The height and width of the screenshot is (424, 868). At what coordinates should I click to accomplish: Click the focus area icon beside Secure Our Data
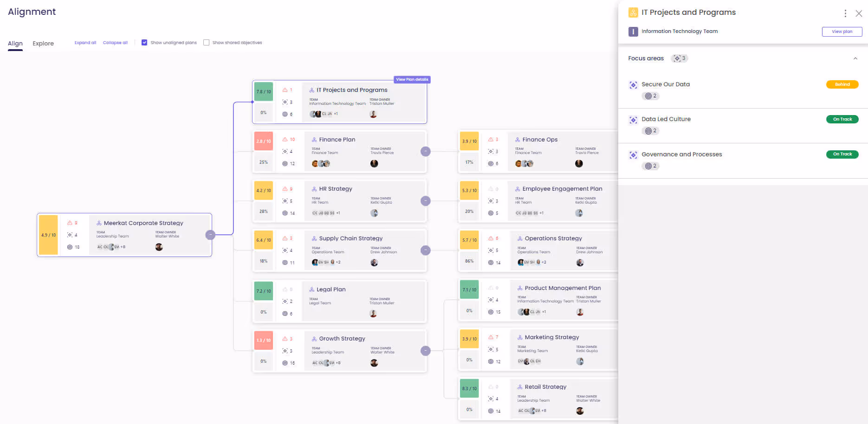pos(633,85)
